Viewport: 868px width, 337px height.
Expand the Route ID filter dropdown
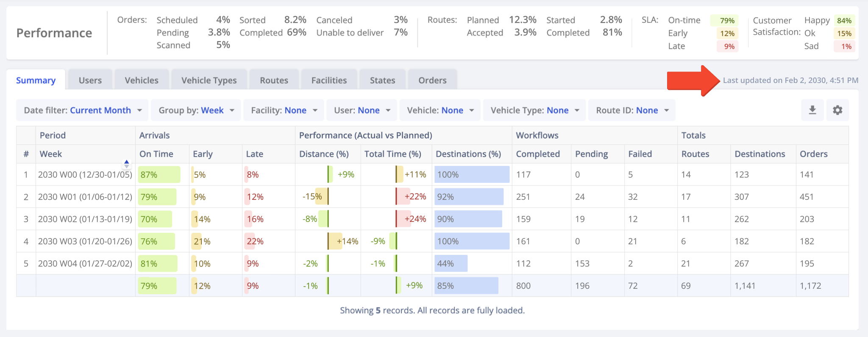pos(632,110)
